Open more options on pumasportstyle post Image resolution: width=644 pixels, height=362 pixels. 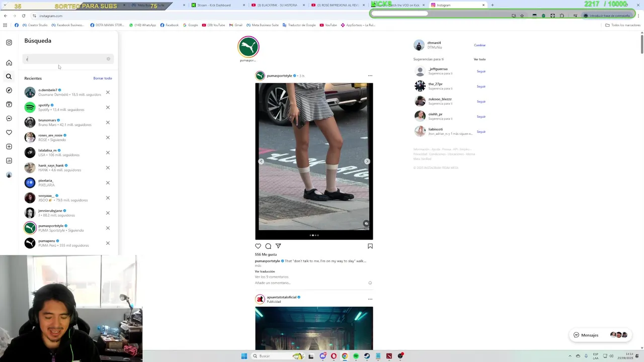point(370,76)
